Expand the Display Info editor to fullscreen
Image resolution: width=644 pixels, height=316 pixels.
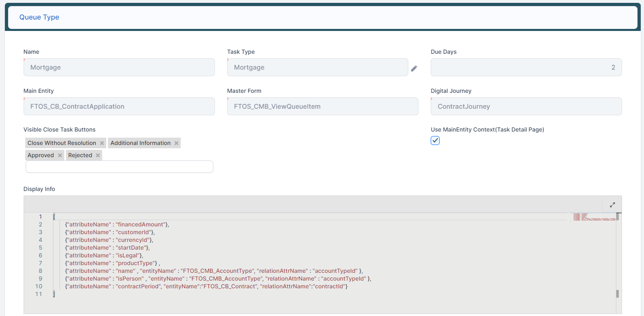(612, 205)
